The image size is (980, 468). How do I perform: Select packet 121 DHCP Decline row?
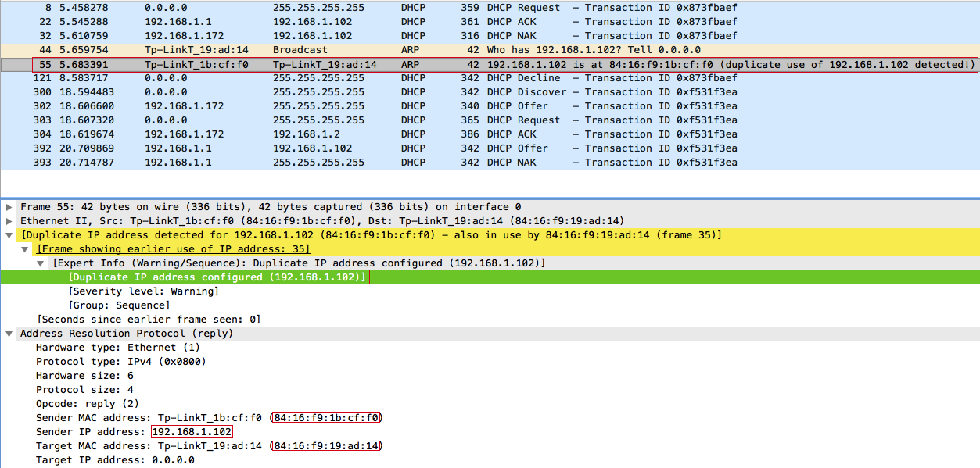(x=490, y=78)
